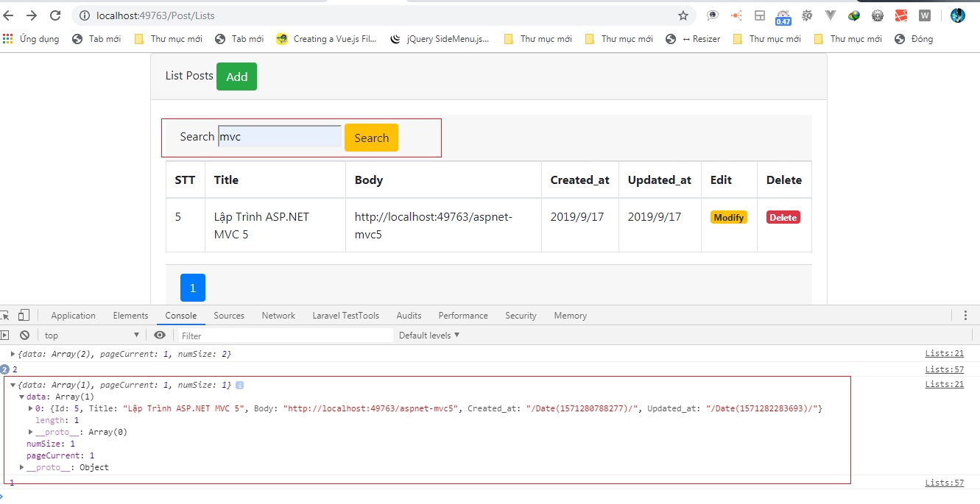Switch to the Network tab
Screen dimensions: 980x504
278,316
